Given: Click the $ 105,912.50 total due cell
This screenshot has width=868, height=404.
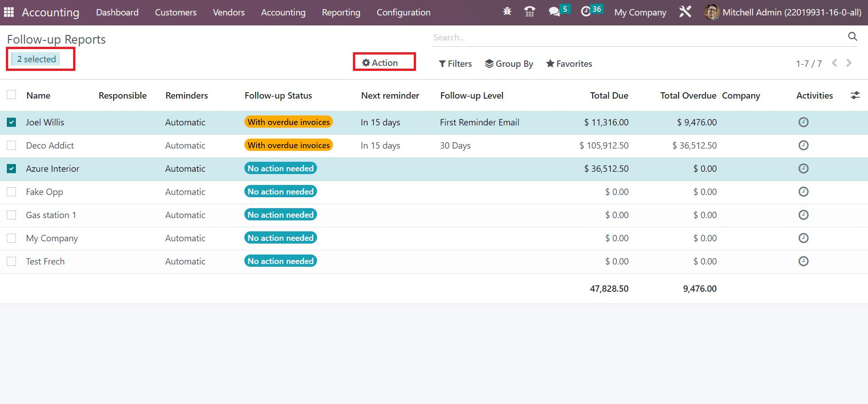Looking at the screenshot, I should (x=604, y=145).
